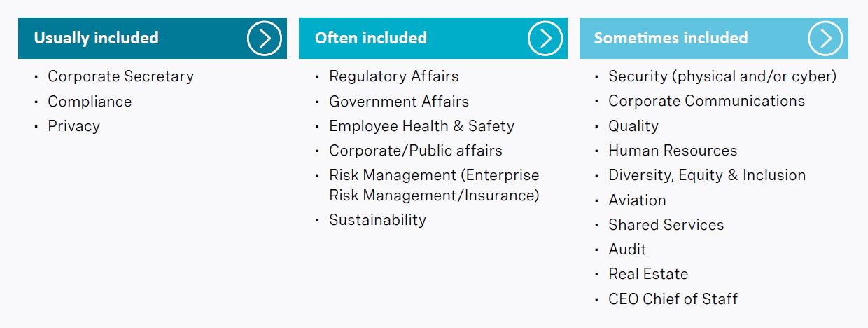This screenshot has height=328, width=868.
Task: Click the Corporate Communications entry
Action: click(706, 101)
